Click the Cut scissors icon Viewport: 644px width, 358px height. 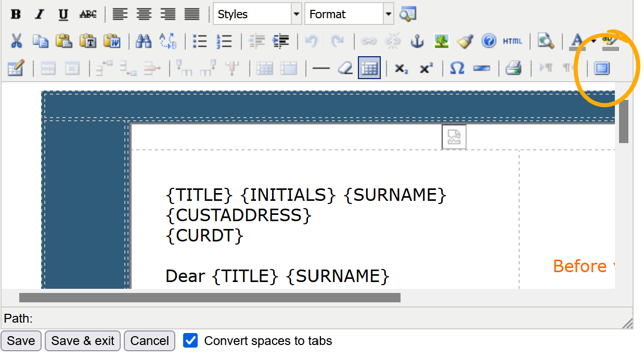tap(16, 41)
